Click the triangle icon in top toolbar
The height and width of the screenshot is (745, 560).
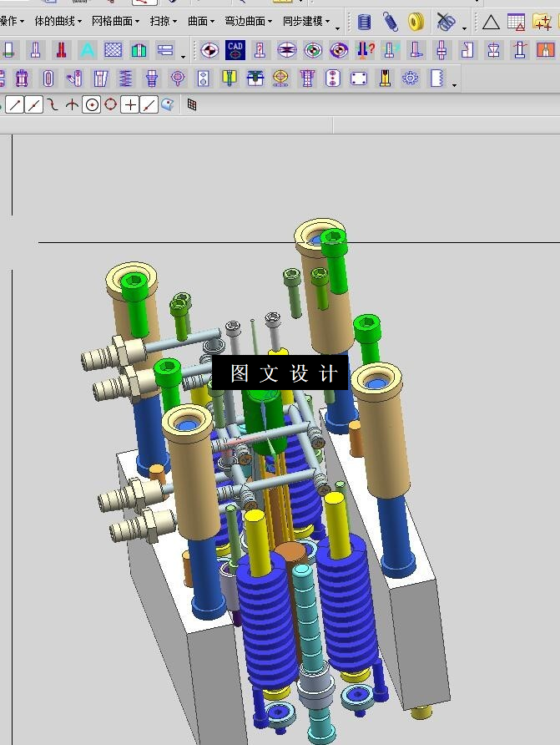[x=491, y=22]
